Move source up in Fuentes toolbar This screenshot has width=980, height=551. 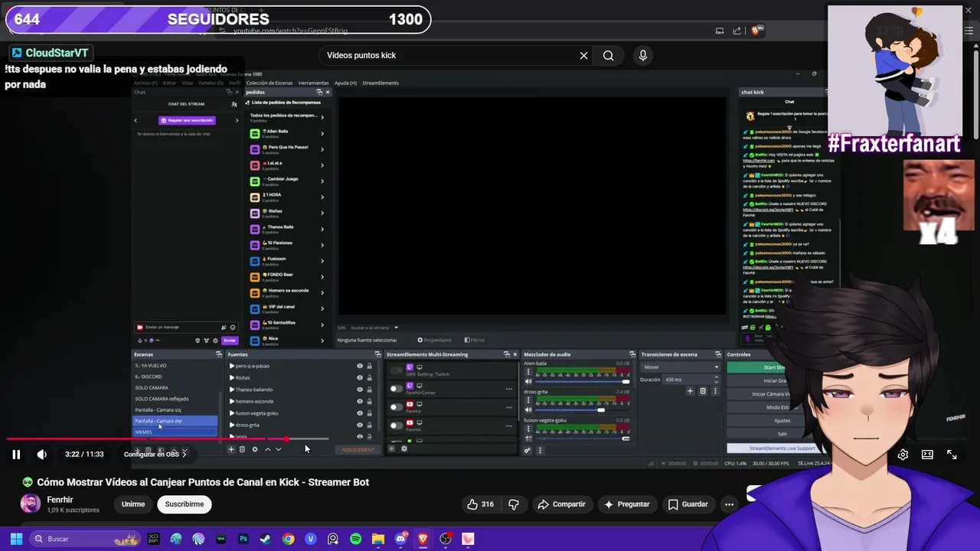click(x=267, y=449)
